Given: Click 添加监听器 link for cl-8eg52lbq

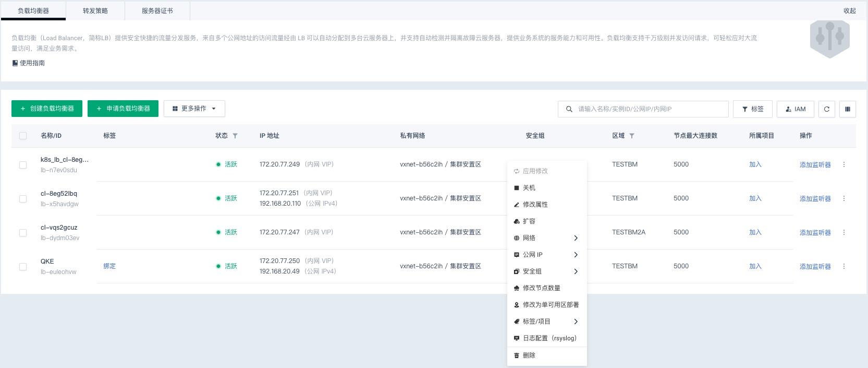Looking at the screenshot, I should (815, 199).
